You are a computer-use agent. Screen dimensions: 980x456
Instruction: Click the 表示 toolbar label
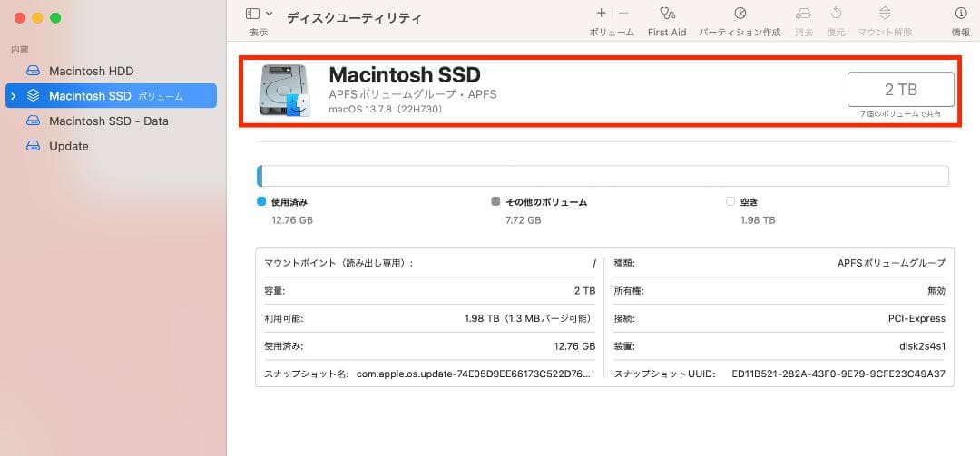click(258, 33)
